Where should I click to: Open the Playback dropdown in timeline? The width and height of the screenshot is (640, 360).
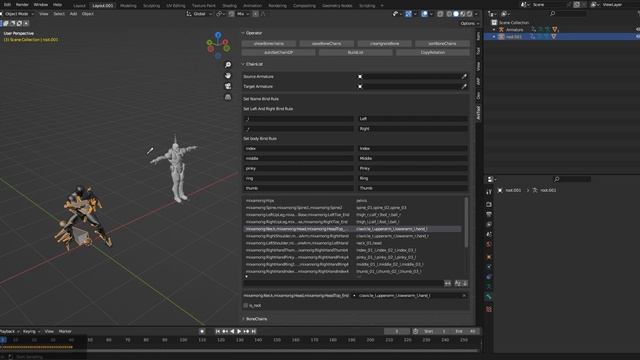(10, 331)
